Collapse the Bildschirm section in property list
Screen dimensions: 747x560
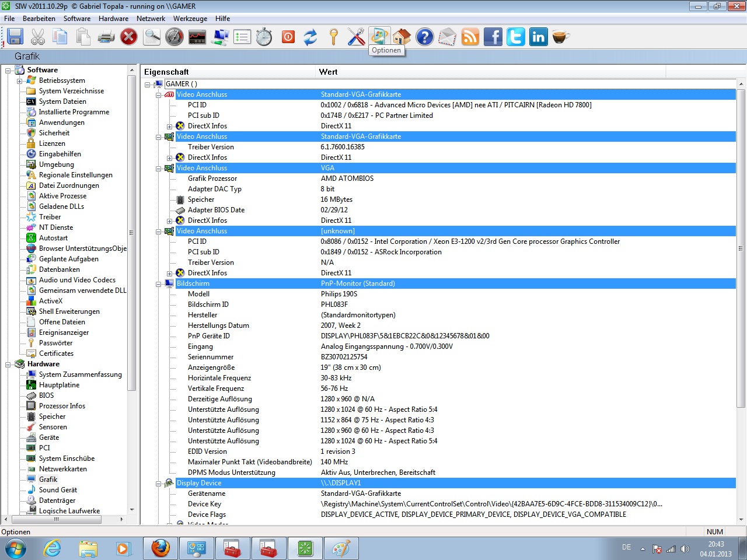pyautogui.click(x=158, y=284)
